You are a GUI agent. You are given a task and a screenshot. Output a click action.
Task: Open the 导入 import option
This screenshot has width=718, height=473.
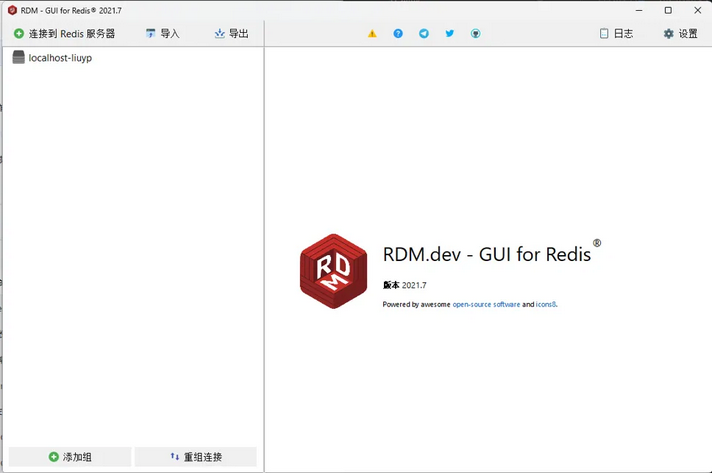[163, 33]
